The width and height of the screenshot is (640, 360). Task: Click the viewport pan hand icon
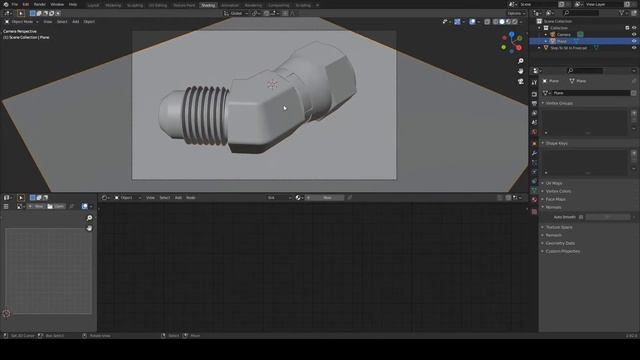520,71
